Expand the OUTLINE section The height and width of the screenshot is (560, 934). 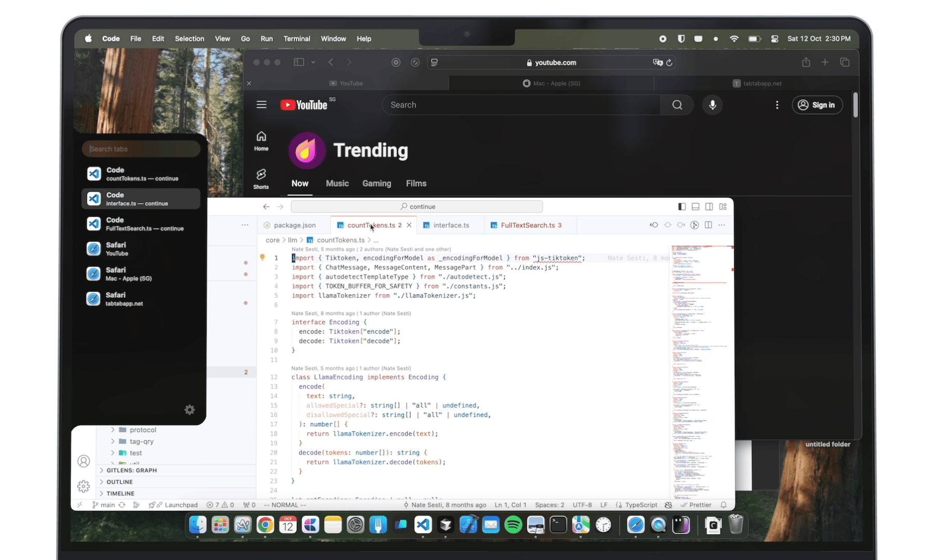point(119,482)
